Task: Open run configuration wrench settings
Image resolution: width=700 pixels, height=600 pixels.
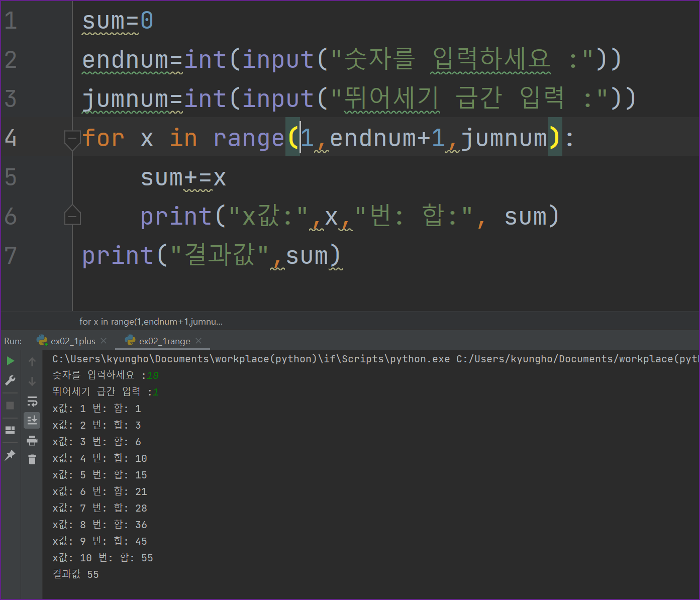Action: (x=10, y=380)
